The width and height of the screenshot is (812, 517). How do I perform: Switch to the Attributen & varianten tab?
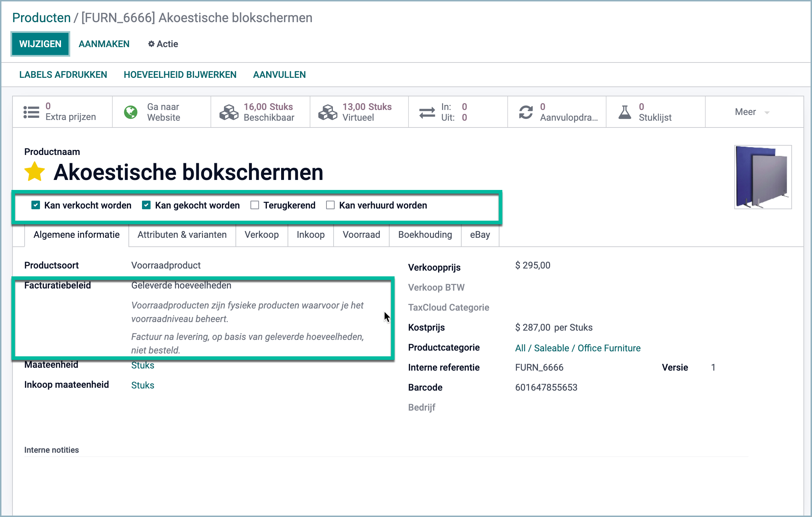click(x=182, y=235)
